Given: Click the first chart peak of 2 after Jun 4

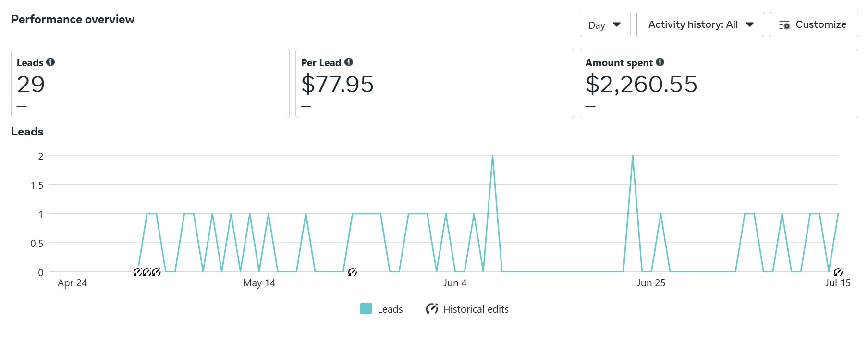Looking at the screenshot, I should (x=492, y=156).
